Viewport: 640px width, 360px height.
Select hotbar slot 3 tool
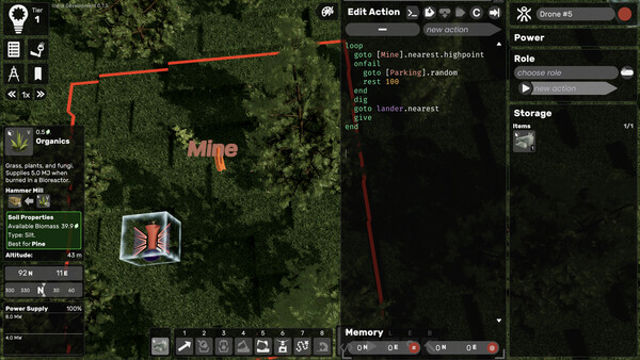pyautogui.click(x=223, y=347)
